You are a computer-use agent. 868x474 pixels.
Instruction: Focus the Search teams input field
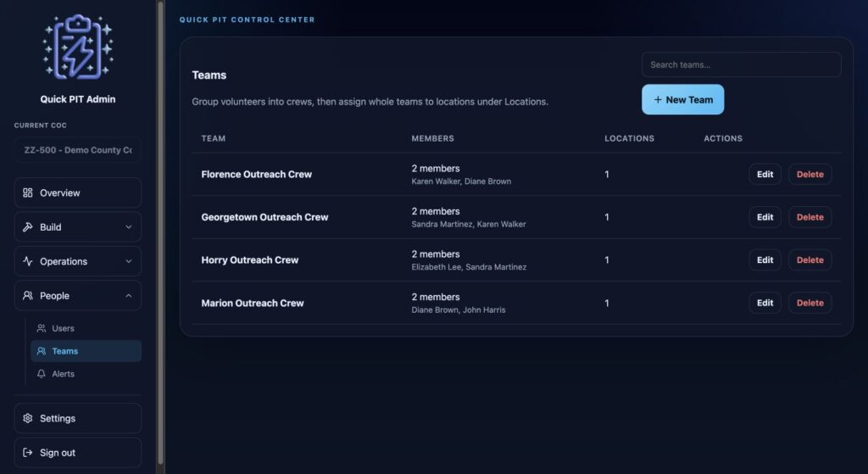[x=741, y=64]
